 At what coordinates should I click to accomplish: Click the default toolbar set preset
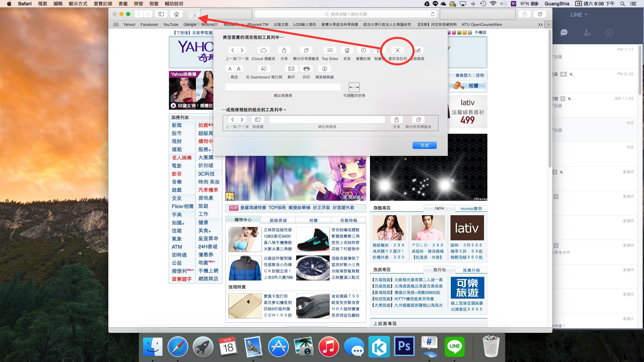coord(330,123)
